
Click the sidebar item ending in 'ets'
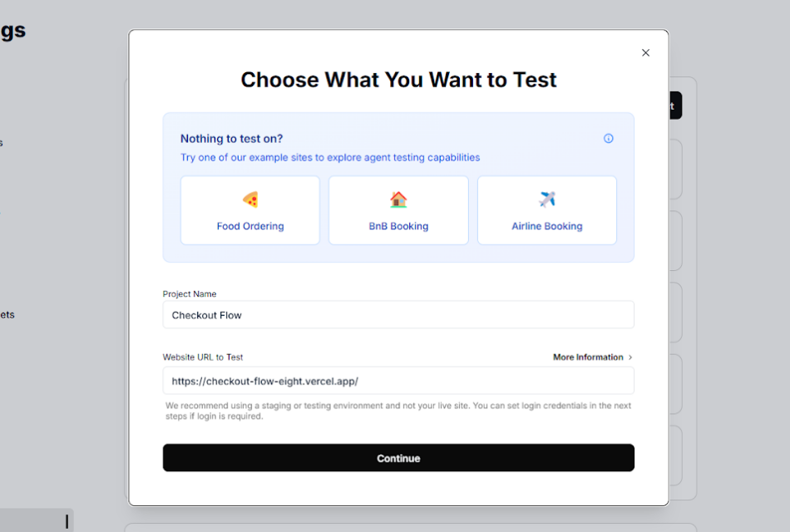click(7, 314)
